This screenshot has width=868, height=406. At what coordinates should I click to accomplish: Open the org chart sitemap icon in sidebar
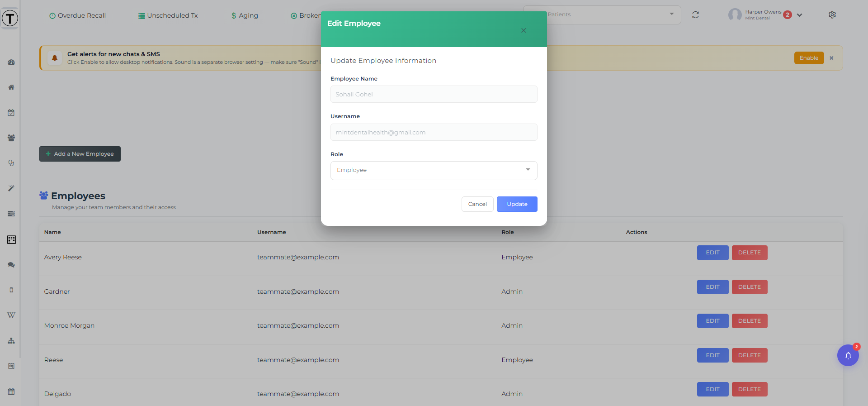11,341
